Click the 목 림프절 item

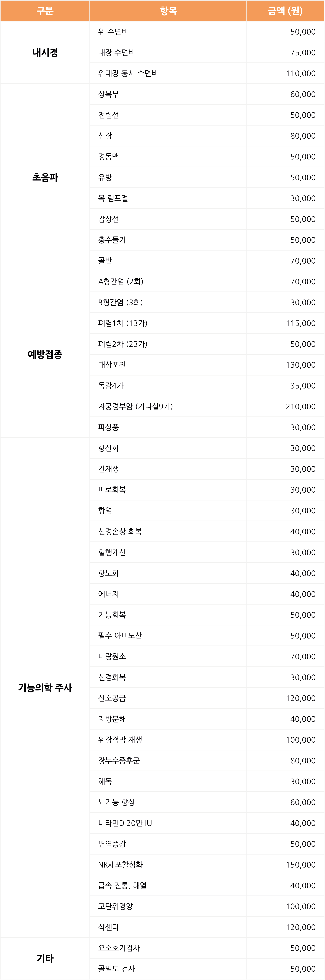tap(113, 198)
